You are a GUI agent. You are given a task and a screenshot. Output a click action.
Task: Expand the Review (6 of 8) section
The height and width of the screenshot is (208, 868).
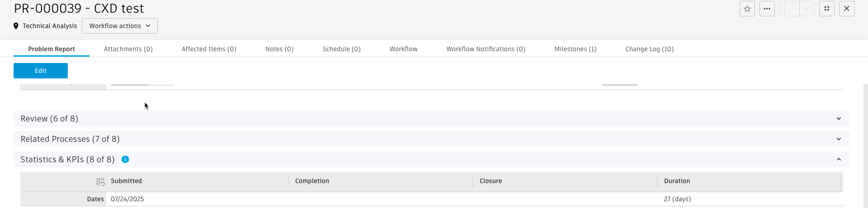(x=839, y=119)
